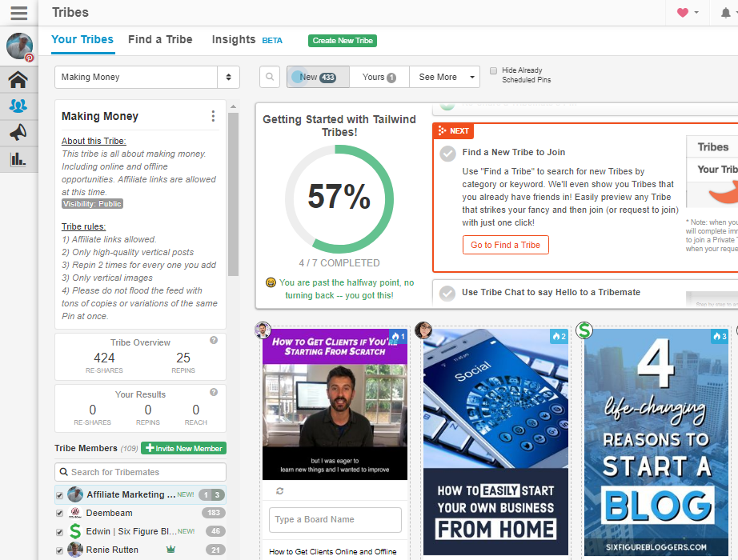
Task: Click the 21 badge beside Renie Rutten
Action: [215, 550]
